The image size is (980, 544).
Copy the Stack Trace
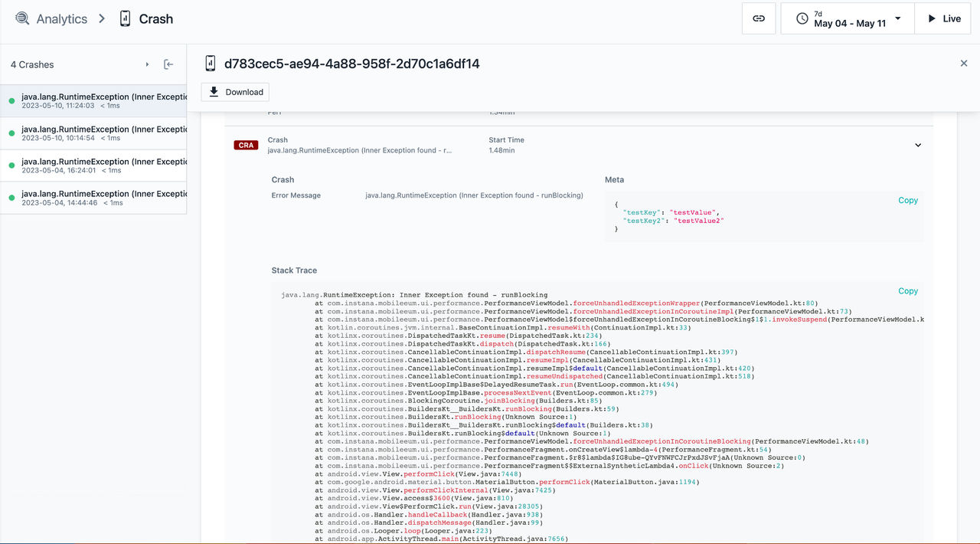tap(908, 290)
